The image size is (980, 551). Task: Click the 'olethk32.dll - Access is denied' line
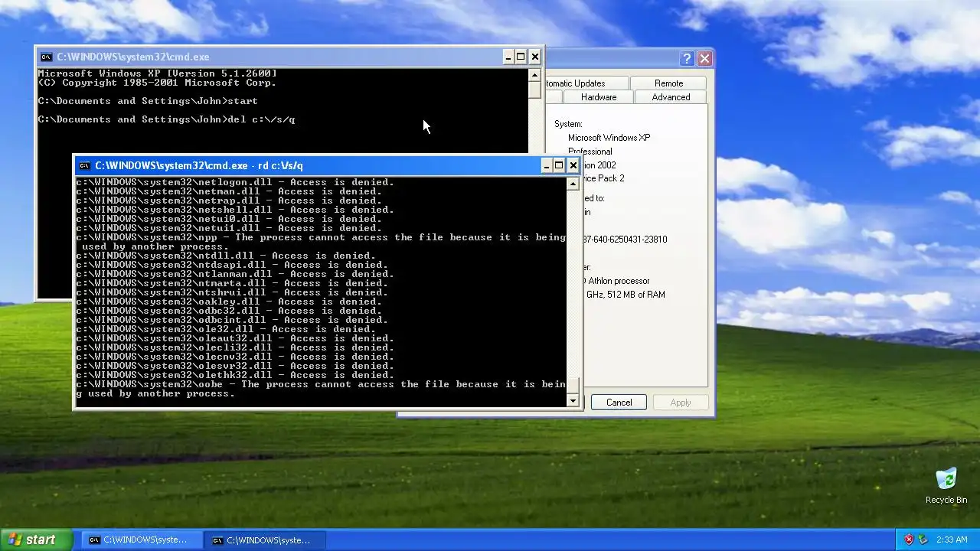pos(235,375)
